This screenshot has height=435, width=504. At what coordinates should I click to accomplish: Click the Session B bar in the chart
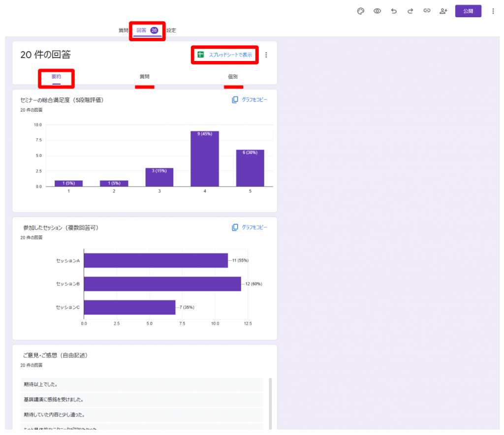tap(162, 284)
